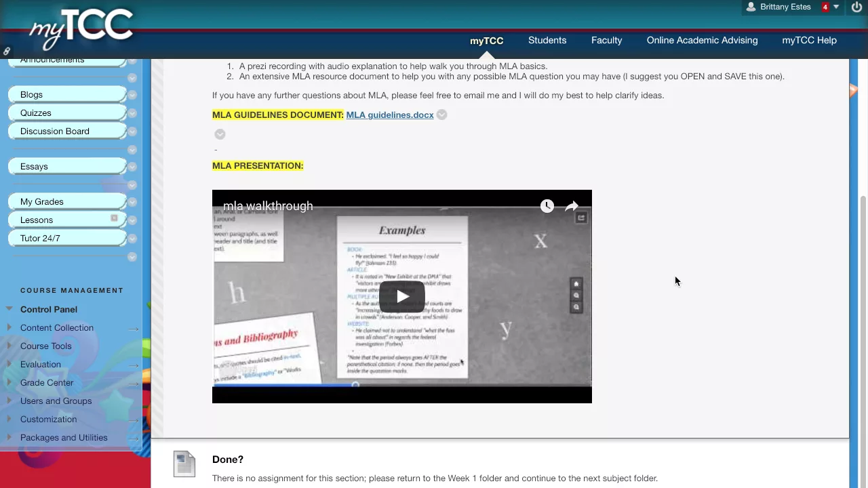Select the Students tab
Screen dimensions: 868x488
547,40
